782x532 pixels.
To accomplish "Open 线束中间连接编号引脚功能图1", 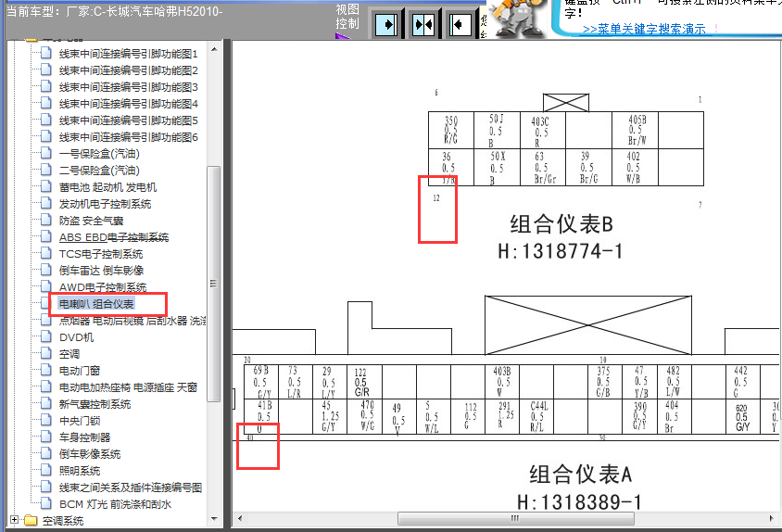I will pos(128,54).
